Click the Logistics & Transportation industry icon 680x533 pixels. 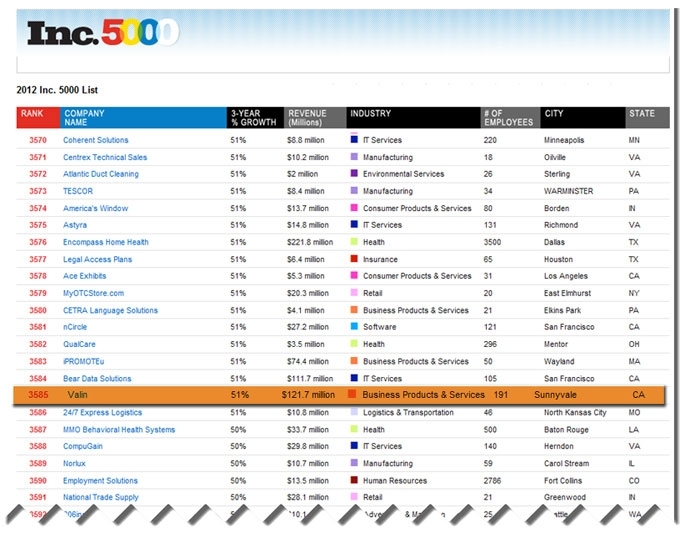[x=354, y=412]
